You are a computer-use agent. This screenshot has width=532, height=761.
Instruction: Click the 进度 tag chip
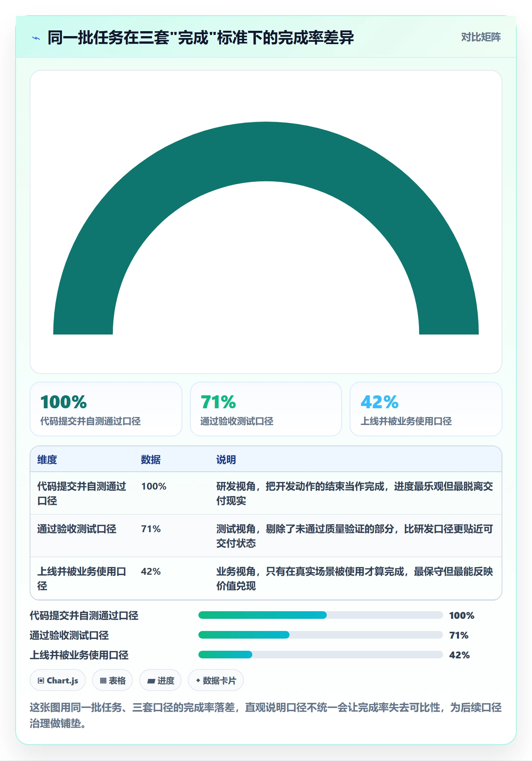[x=160, y=680]
